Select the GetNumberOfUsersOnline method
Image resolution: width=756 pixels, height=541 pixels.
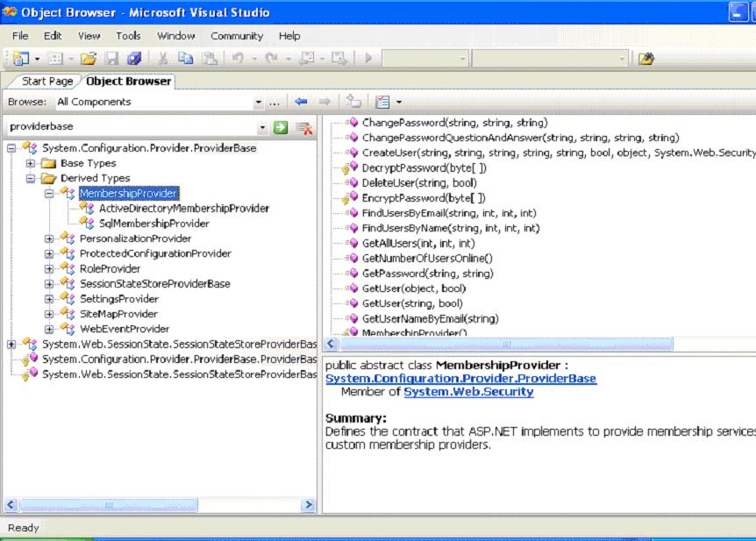tap(427, 259)
